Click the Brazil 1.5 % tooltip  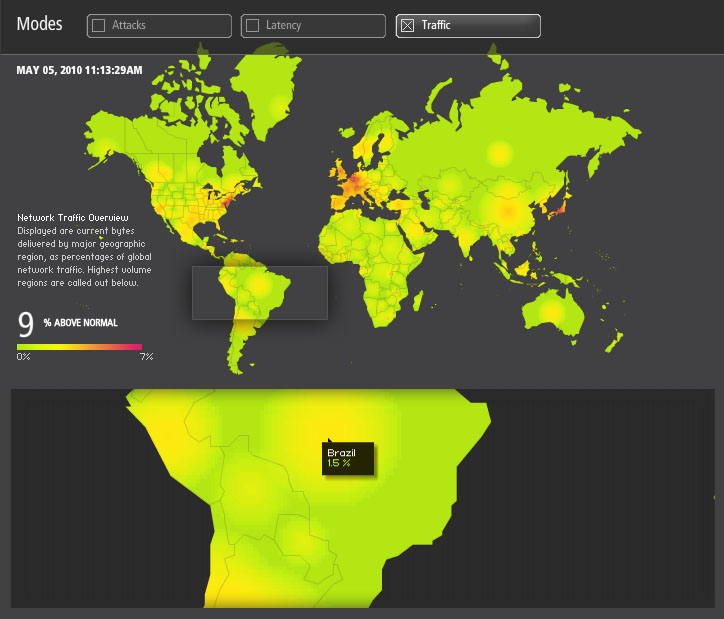point(348,458)
